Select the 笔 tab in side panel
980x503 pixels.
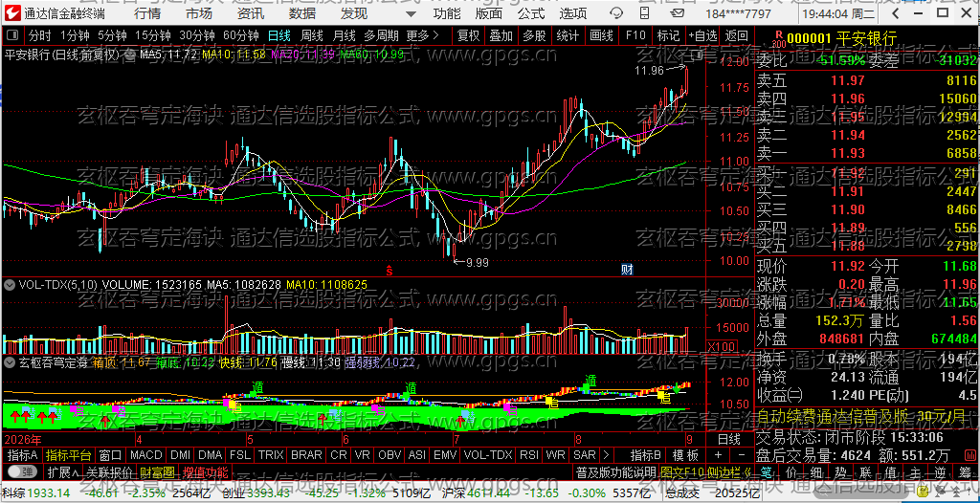[768, 472]
